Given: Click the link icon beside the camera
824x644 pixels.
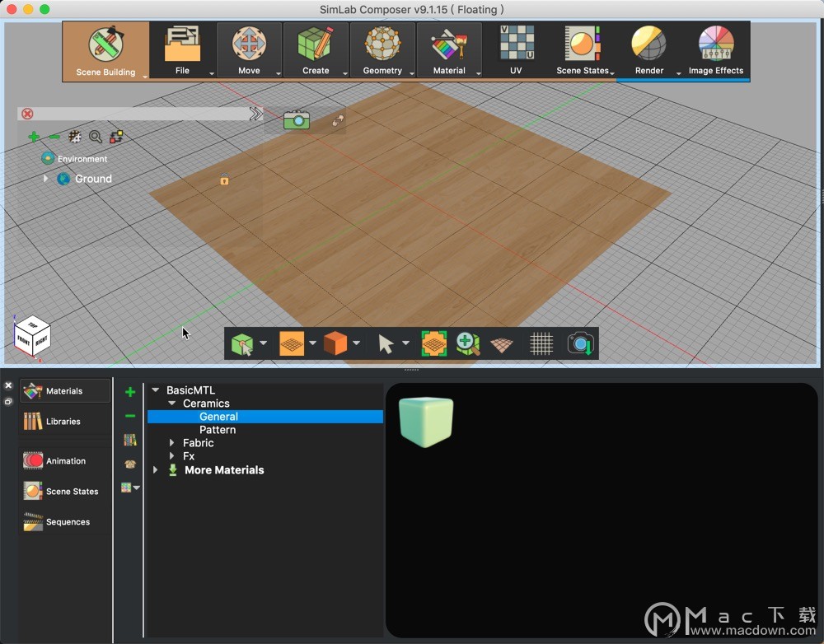Looking at the screenshot, I should [338, 121].
